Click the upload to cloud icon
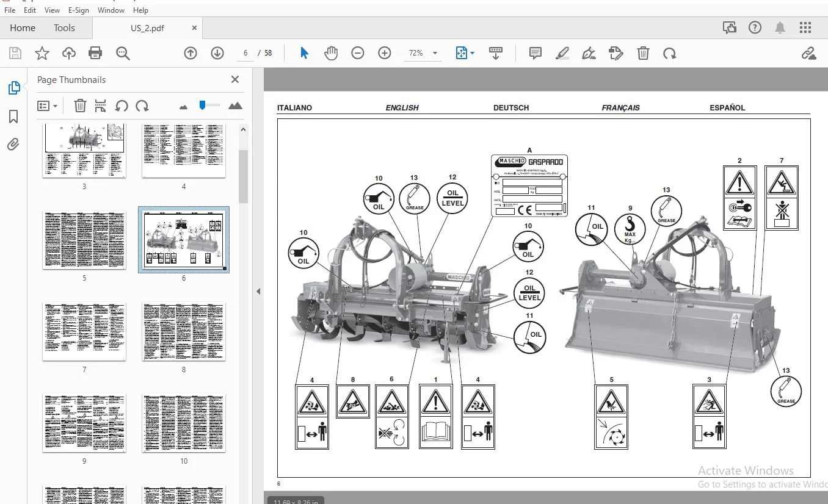Screen dimensions: 828x504 coord(69,53)
